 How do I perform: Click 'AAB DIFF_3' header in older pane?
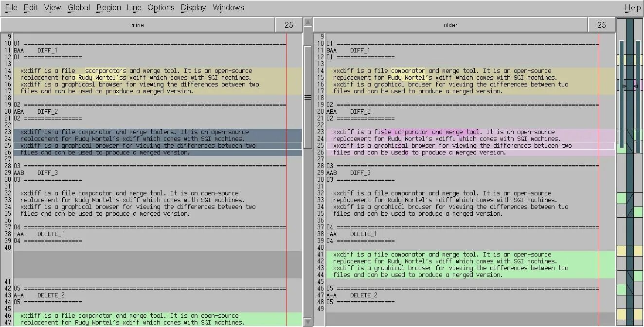click(x=348, y=173)
